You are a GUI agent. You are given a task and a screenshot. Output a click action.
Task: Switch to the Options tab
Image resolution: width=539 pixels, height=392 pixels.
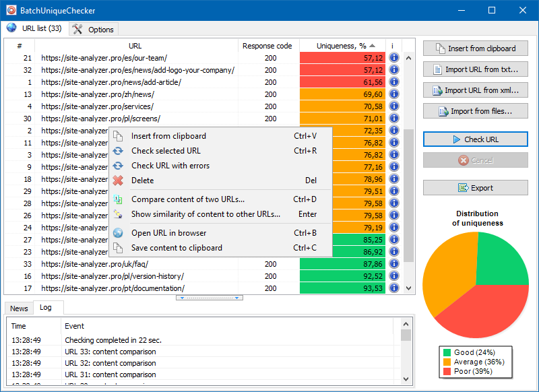pos(94,29)
